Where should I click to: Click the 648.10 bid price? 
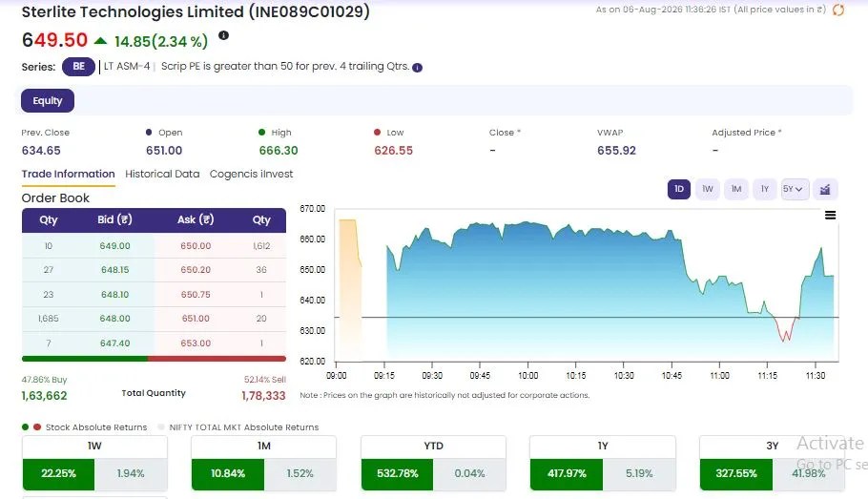[115, 295]
